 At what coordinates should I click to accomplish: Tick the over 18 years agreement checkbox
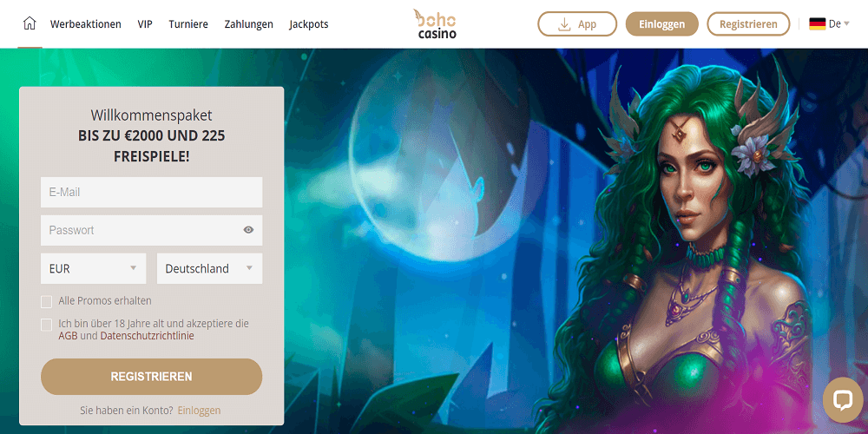coord(47,325)
